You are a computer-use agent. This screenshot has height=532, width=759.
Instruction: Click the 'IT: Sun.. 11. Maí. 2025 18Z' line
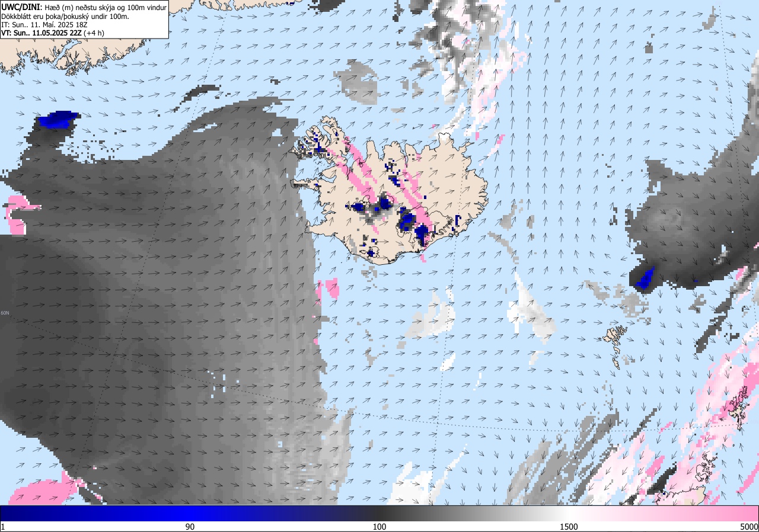(x=44, y=25)
